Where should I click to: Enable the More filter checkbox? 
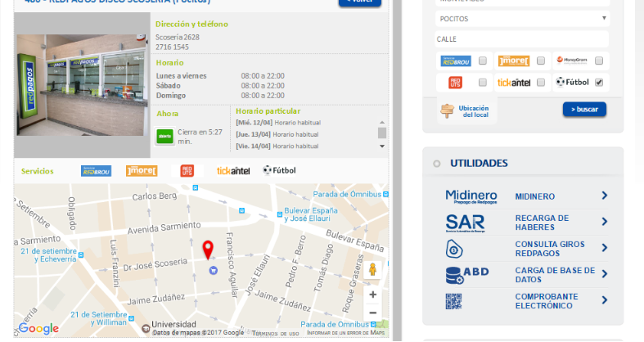[x=541, y=61]
